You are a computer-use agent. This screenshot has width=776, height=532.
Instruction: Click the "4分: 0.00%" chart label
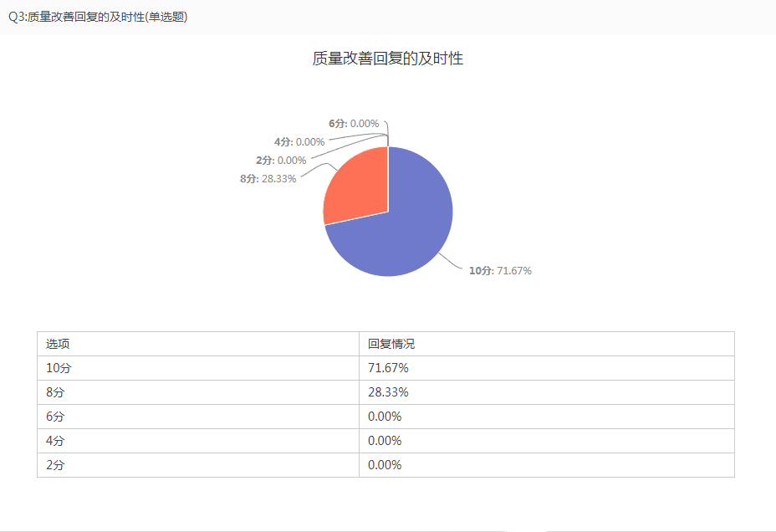pos(299,142)
